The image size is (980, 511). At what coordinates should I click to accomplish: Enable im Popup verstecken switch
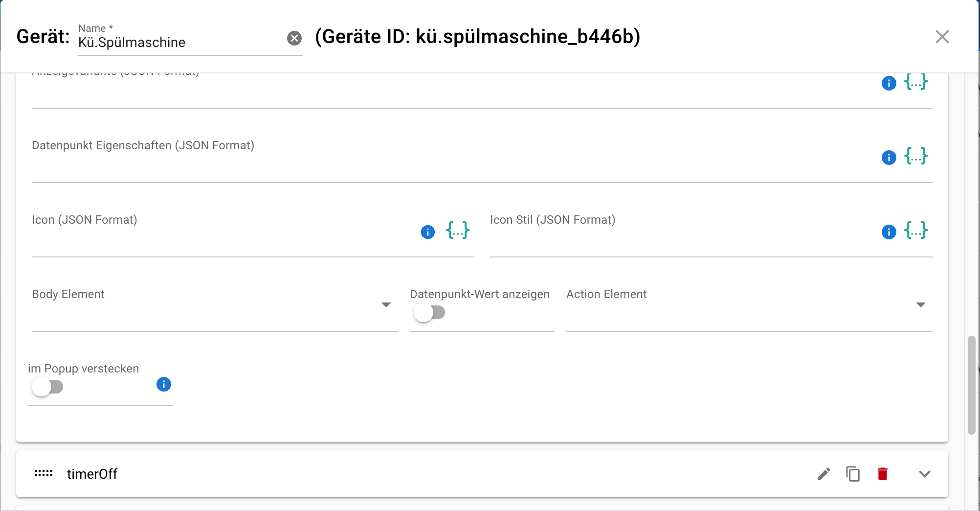(x=47, y=387)
